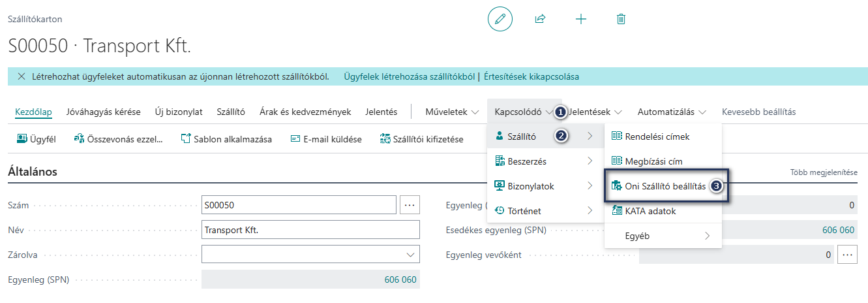Expand the Beszerzés submenu arrow
This screenshot has height=303, width=868.
pos(590,161)
